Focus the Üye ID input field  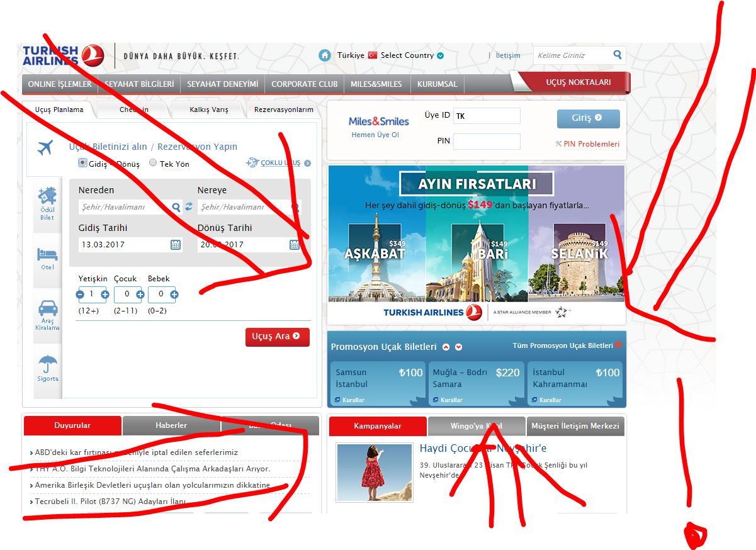click(487, 116)
